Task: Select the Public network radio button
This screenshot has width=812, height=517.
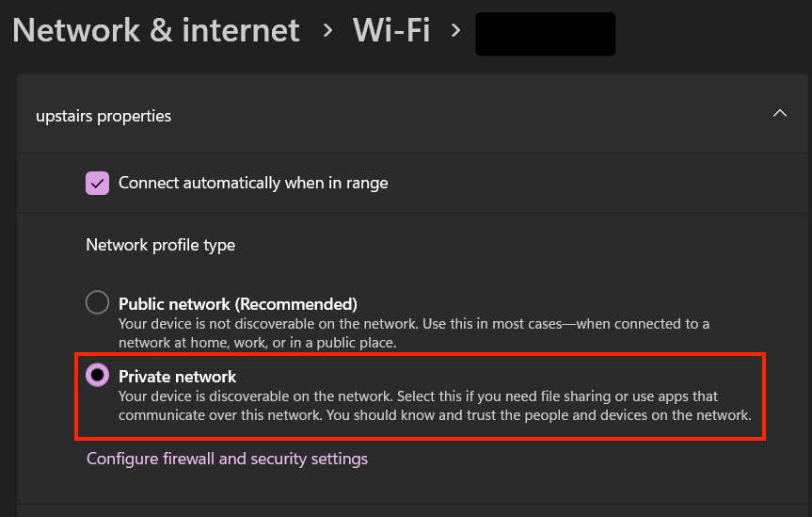Action: point(98,303)
